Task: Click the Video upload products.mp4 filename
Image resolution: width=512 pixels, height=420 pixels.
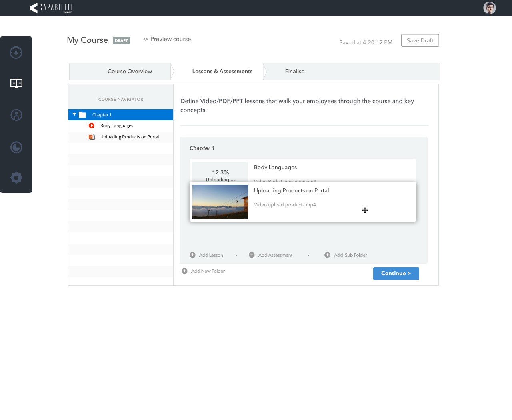Action: 285,205
